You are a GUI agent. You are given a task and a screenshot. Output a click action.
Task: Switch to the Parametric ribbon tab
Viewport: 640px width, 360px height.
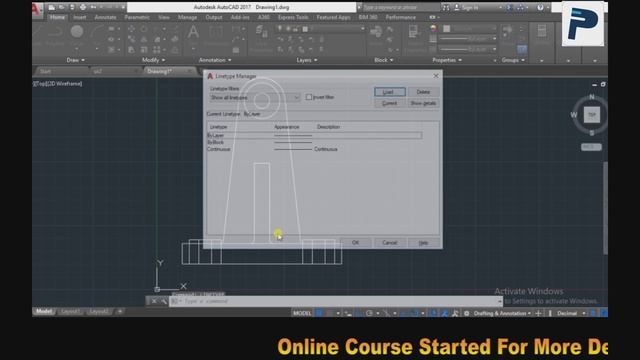(x=137, y=17)
